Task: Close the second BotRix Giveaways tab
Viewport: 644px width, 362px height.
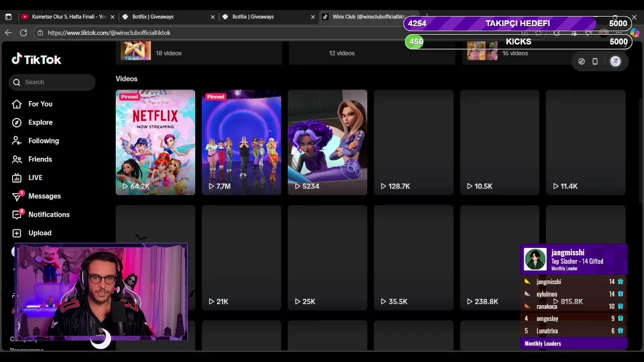Action: (312, 17)
